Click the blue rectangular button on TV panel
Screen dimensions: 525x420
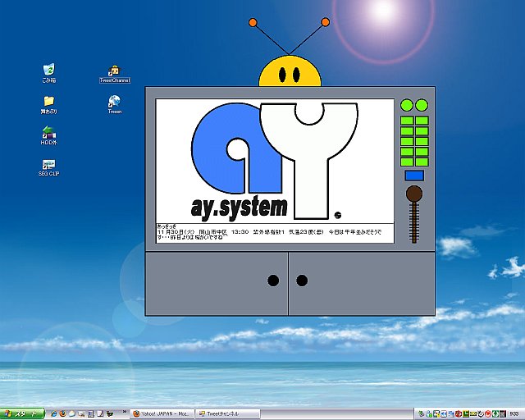tap(414, 176)
